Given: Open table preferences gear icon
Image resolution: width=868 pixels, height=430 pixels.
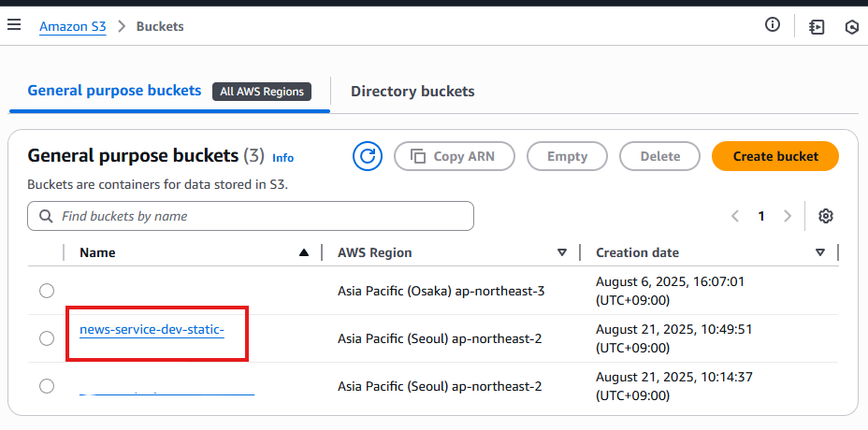Looking at the screenshot, I should [826, 216].
